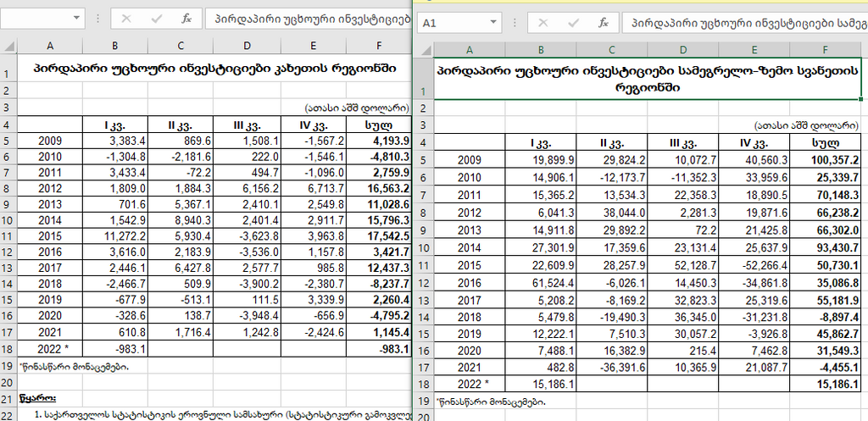The width and height of the screenshot is (868, 421).
Task: Click the Kakheti region title cell in left window
Action: tap(214, 68)
